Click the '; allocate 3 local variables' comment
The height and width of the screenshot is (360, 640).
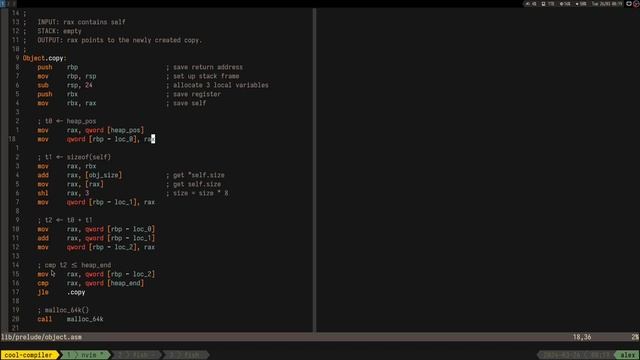[x=217, y=85]
